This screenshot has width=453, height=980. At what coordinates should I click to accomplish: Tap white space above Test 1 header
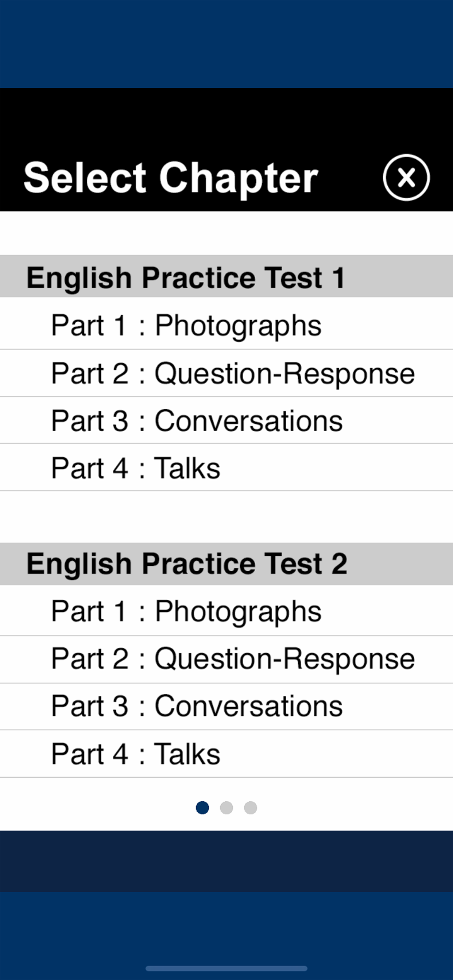tap(226, 233)
